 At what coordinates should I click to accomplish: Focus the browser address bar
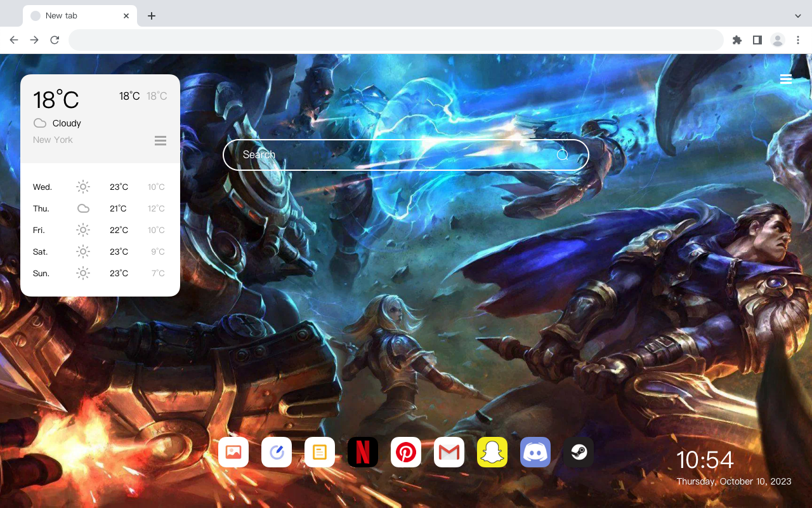tap(396, 40)
